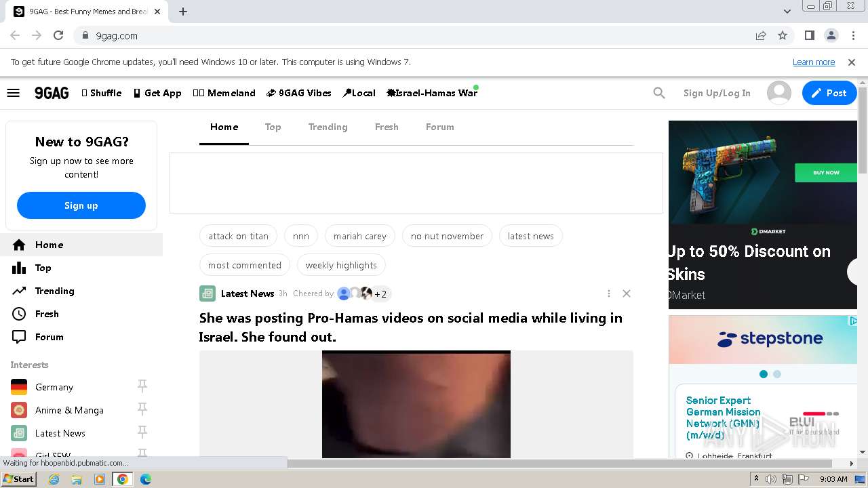
Task: Bookmark this page with star icon
Action: [783, 35]
